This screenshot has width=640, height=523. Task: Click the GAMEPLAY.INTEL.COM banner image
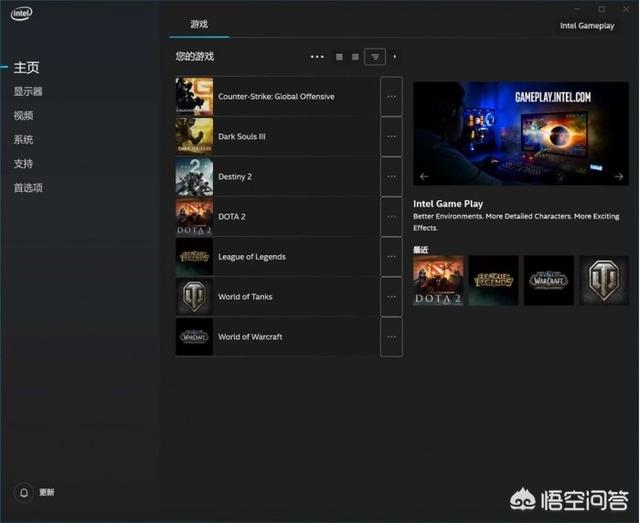[521, 134]
